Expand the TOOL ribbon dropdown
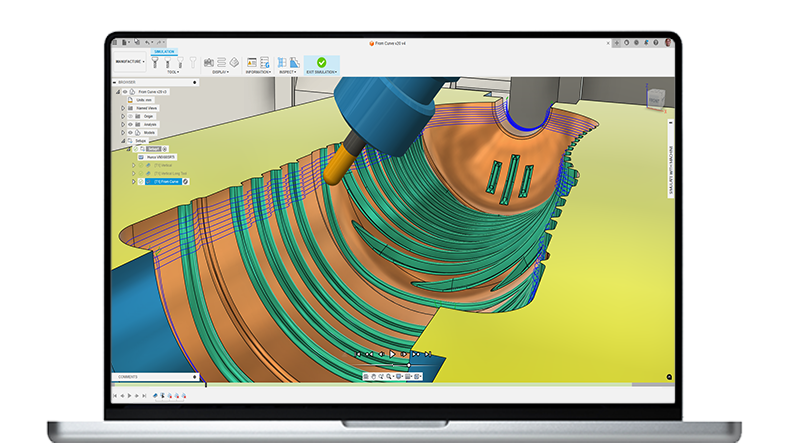This screenshot has width=788, height=444. 173,72
